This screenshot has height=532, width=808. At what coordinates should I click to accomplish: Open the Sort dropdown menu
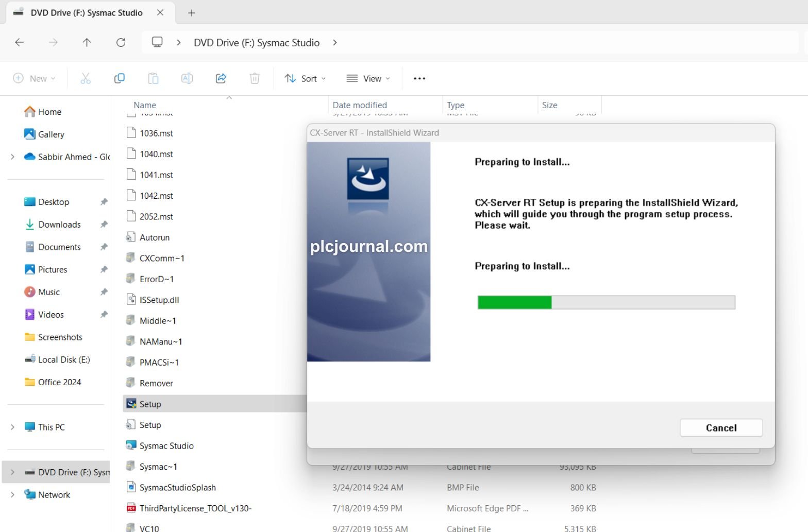(305, 78)
